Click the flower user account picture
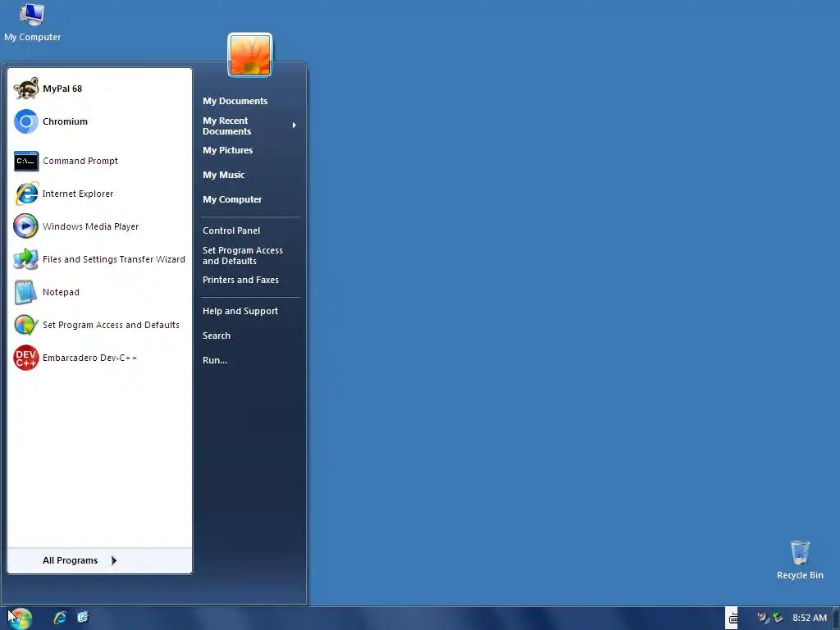The image size is (840, 630). (250, 55)
